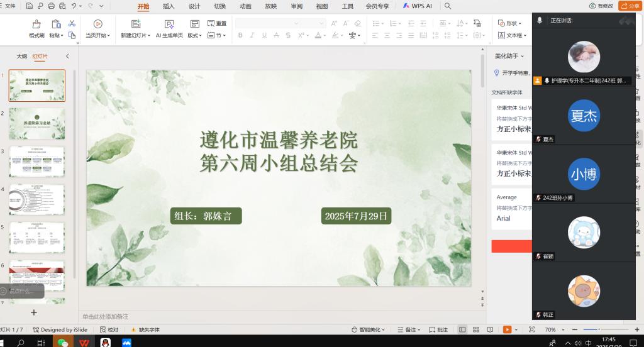Click the orange 分享 share button

[630, 6]
